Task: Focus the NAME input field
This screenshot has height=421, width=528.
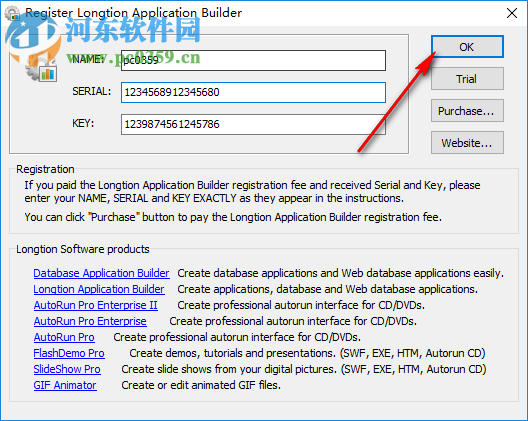Action: 253,60
